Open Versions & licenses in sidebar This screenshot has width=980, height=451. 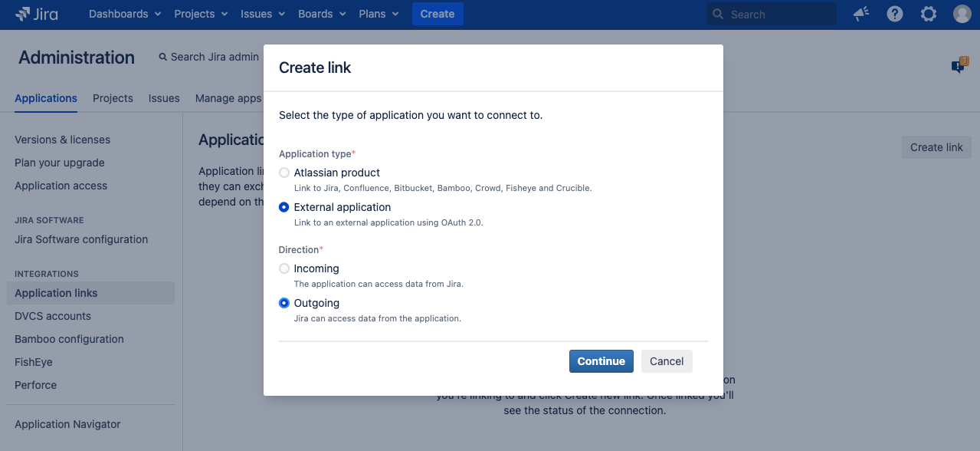click(x=62, y=140)
